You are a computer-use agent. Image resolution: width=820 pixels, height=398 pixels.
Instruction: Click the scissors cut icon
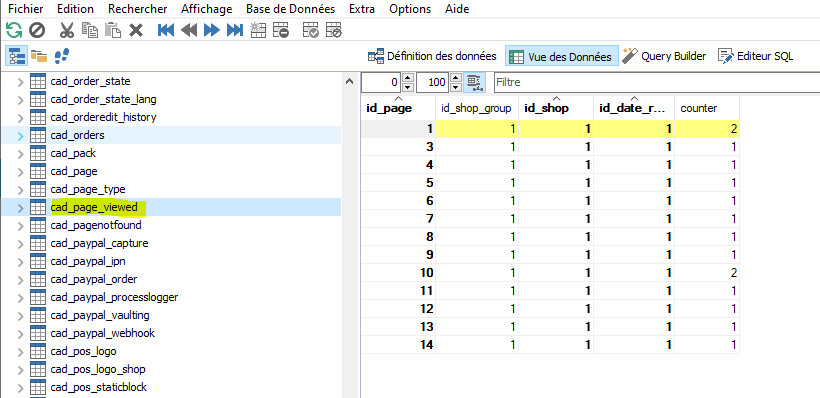66,30
